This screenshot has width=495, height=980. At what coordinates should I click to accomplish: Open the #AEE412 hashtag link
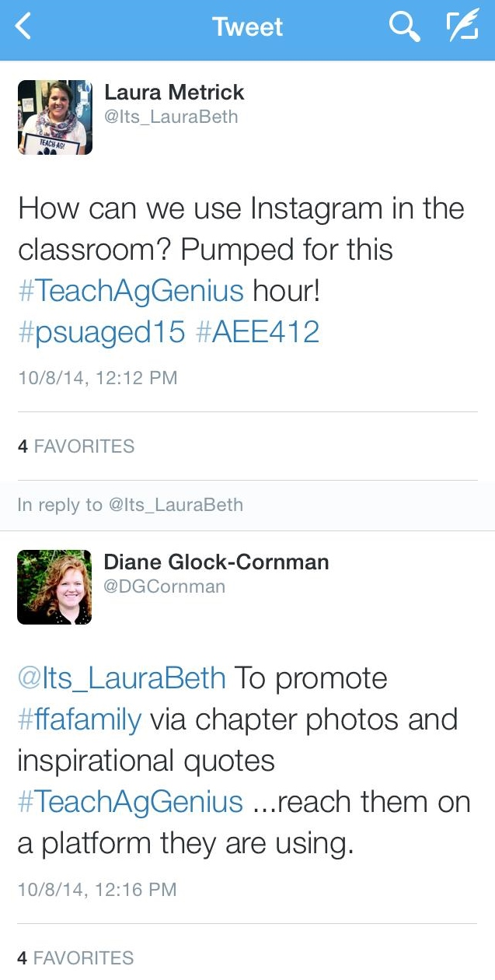(257, 332)
